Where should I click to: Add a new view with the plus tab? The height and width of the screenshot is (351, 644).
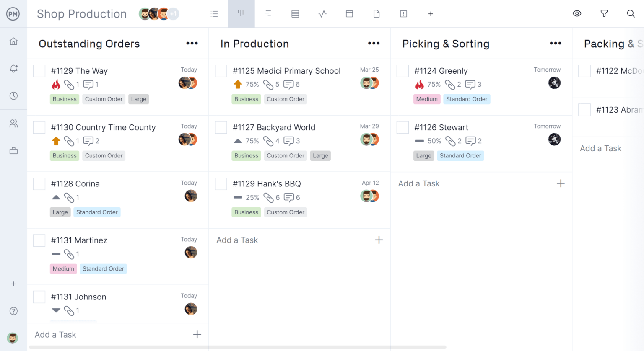431,13
